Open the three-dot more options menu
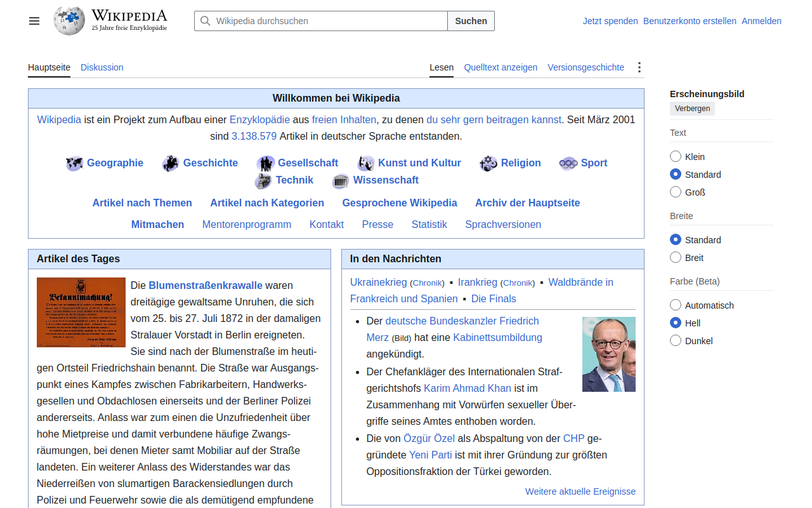Viewport: 812px width, 508px height. coord(639,67)
